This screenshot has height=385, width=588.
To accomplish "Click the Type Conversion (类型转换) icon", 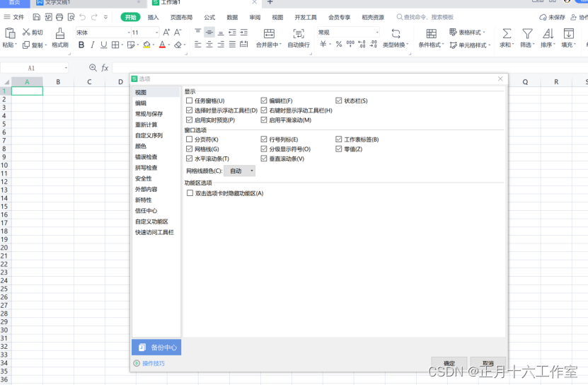I will (x=396, y=33).
